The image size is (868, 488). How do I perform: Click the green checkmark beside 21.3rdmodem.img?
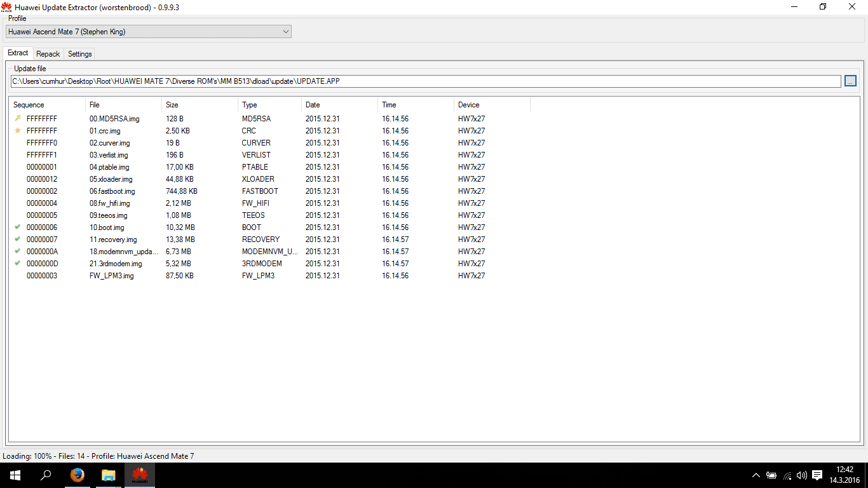[18, 263]
